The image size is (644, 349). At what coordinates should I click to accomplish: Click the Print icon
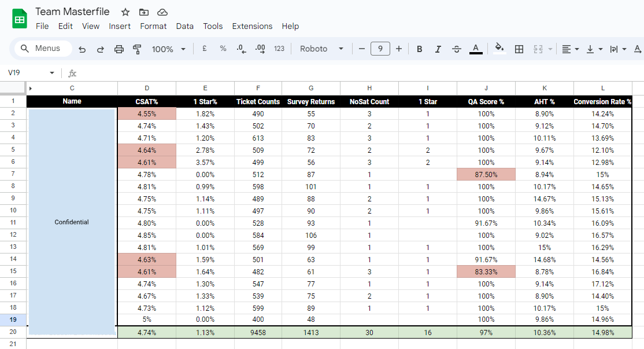(119, 49)
